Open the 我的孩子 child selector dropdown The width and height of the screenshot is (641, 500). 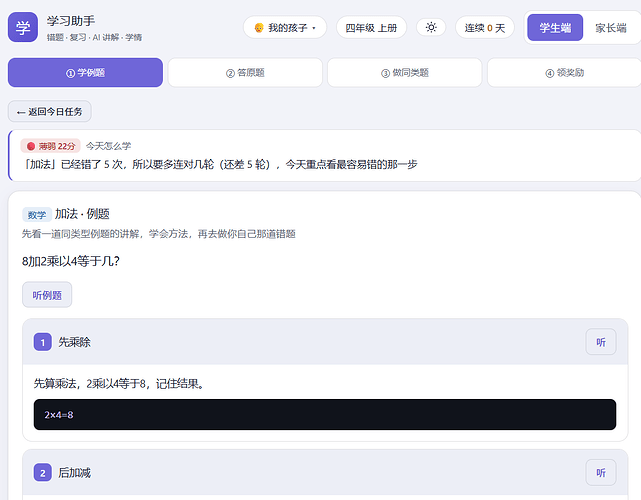click(285, 27)
